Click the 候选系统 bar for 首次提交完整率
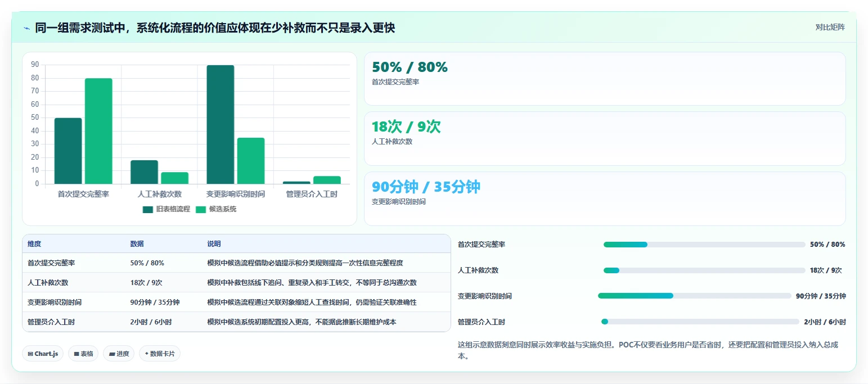 pyautogui.click(x=98, y=131)
